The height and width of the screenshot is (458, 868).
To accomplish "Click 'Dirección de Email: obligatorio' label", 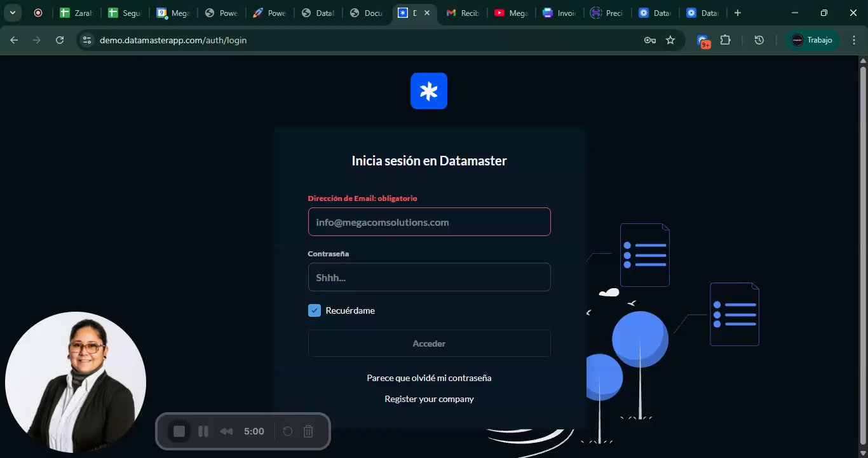I will pyautogui.click(x=362, y=198).
